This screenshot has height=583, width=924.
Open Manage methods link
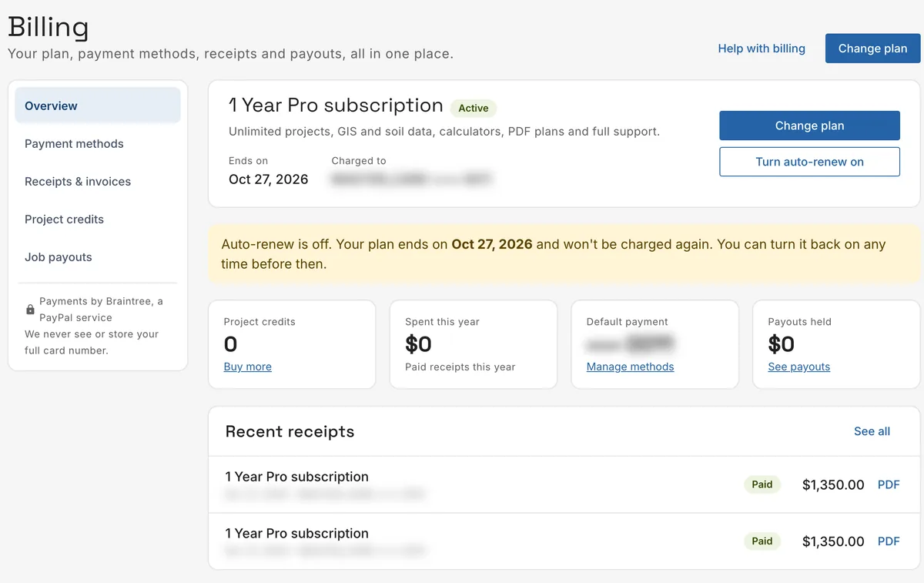[630, 367]
